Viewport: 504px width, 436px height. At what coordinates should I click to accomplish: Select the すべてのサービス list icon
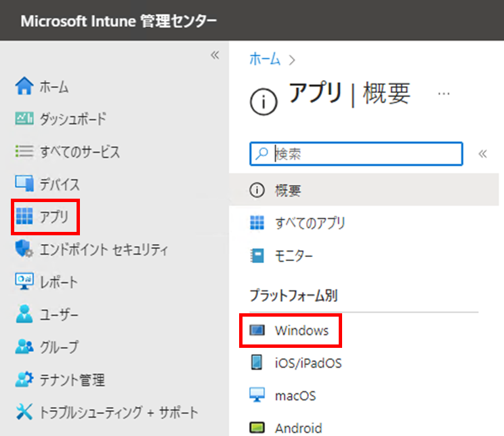(x=24, y=151)
